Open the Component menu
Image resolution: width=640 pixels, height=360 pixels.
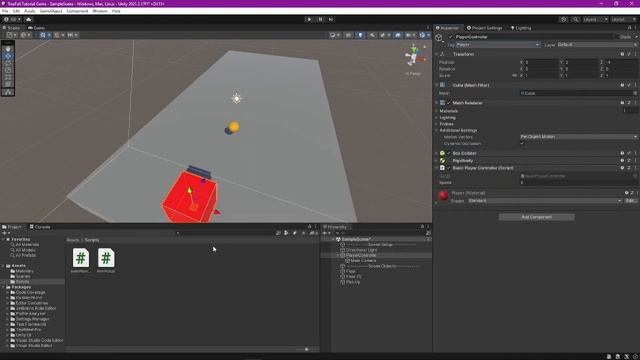77,11
